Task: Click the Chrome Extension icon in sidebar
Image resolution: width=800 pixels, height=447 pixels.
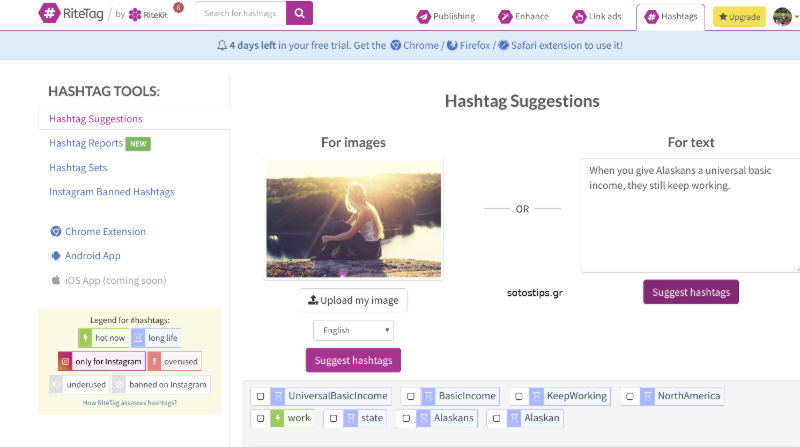Action: coord(56,231)
